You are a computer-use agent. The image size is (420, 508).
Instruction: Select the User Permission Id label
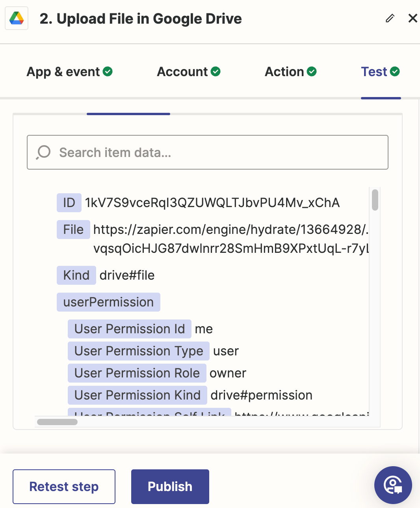pos(130,329)
